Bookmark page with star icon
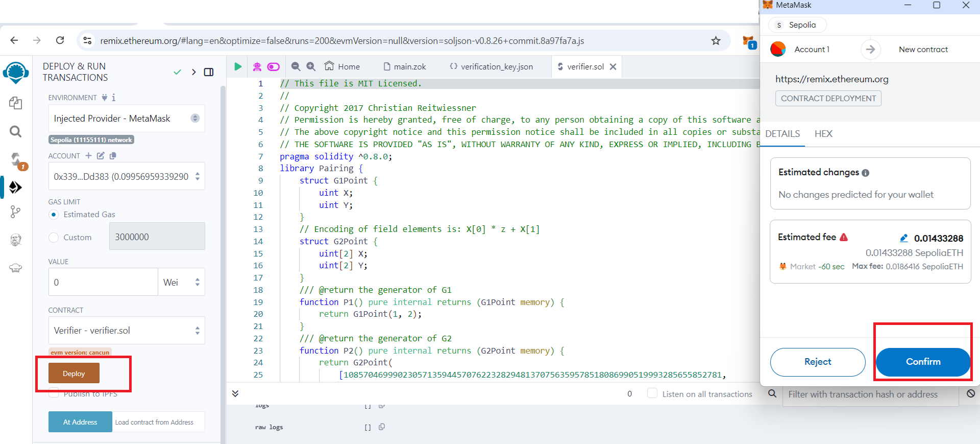The height and width of the screenshot is (444, 980). click(716, 40)
